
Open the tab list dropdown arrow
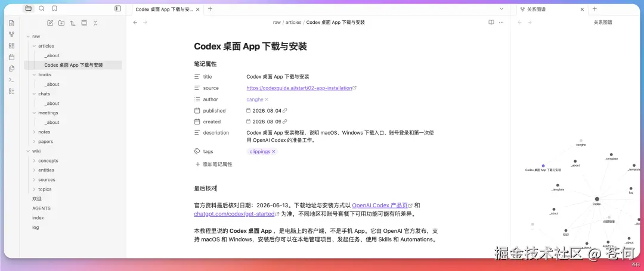point(501,8)
